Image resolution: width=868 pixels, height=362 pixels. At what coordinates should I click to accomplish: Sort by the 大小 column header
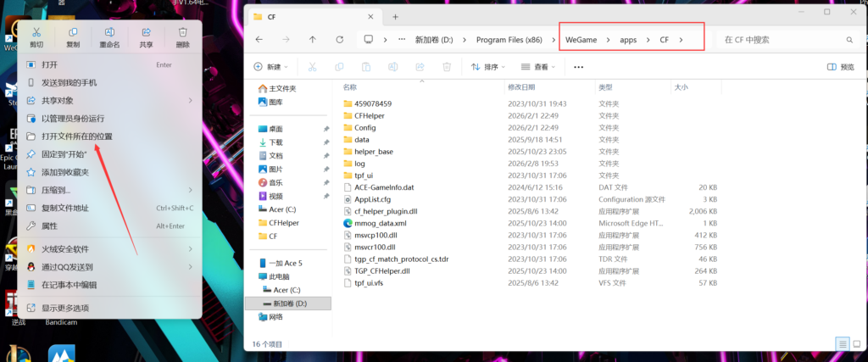pos(681,87)
